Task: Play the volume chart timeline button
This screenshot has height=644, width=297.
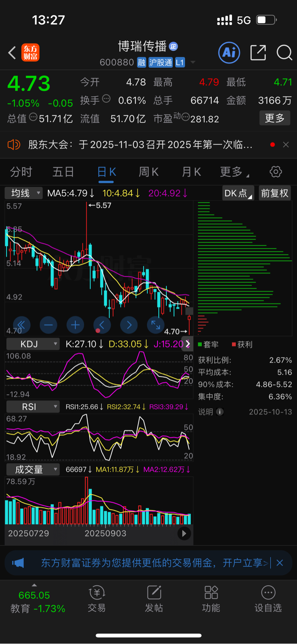Action: coord(184,533)
